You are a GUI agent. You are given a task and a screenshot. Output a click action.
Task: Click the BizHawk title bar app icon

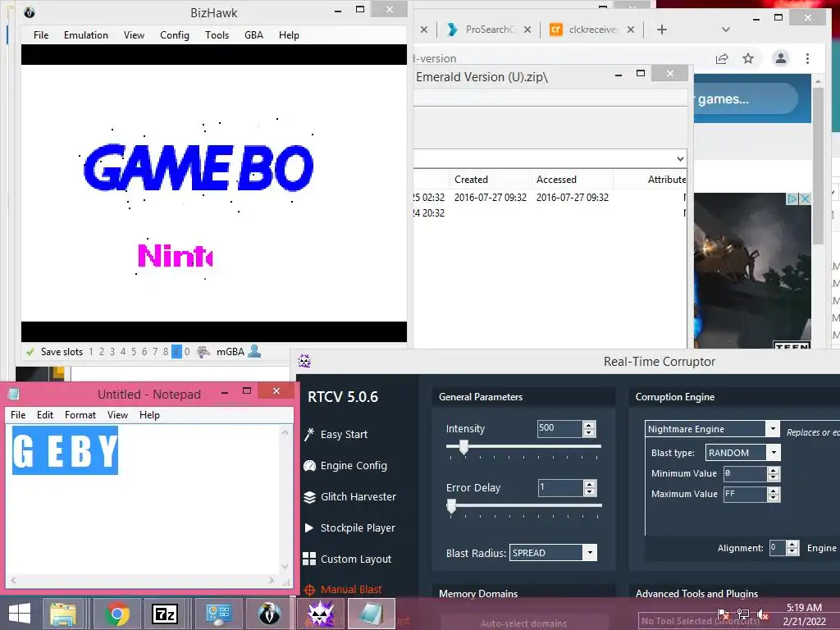point(30,11)
